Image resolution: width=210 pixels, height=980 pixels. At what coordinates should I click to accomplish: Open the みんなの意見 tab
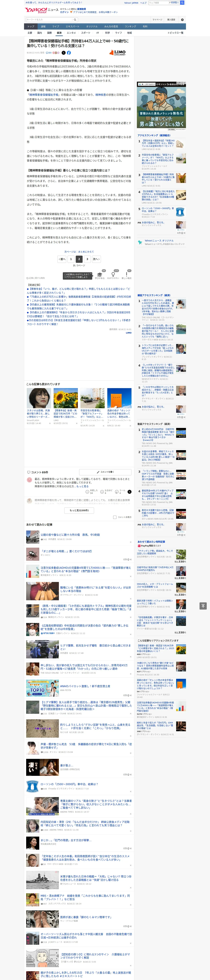[x=111, y=27]
